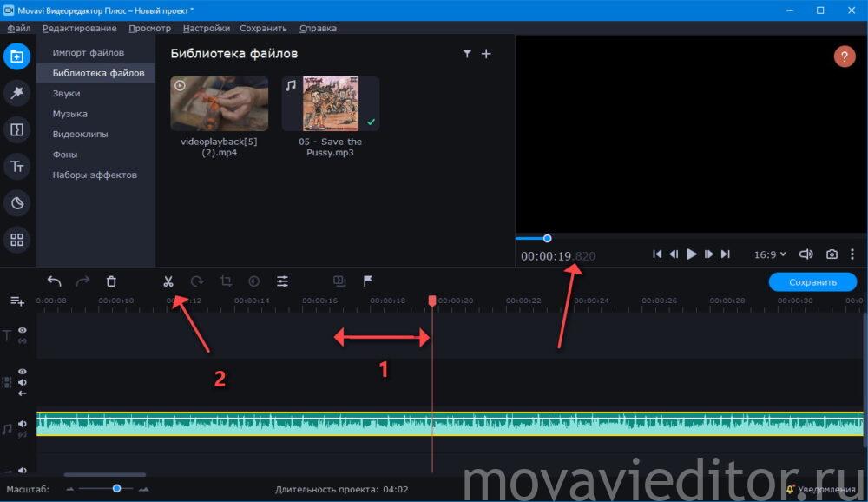Toggle link icon on title track

coord(23,341)
